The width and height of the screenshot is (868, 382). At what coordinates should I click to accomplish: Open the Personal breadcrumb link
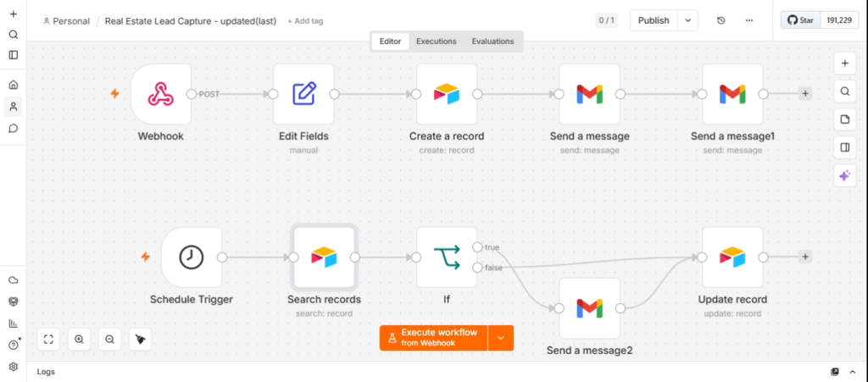tap(66, 21)
